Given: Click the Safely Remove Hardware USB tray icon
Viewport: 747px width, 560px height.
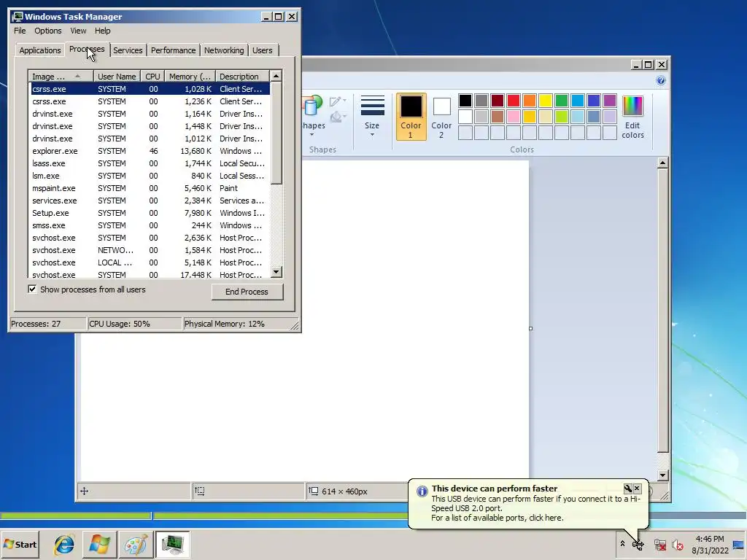Looking at the screenshot, I should coord(638,544).
